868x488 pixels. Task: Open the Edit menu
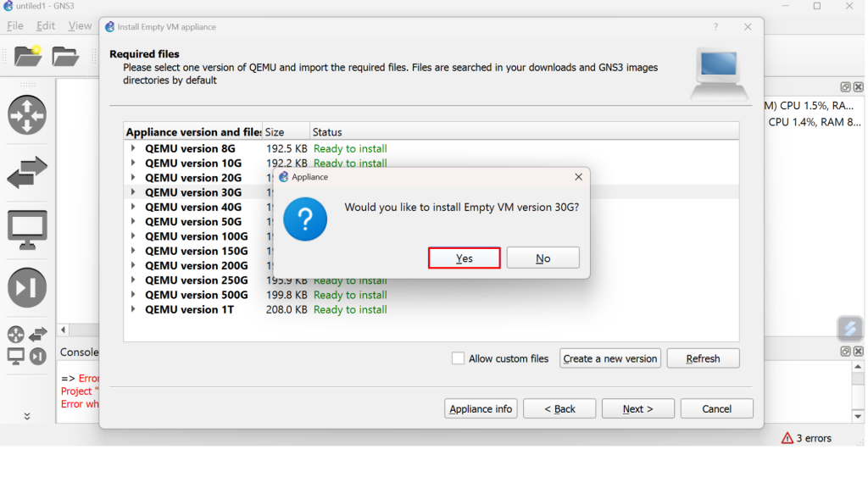[46, 26]
